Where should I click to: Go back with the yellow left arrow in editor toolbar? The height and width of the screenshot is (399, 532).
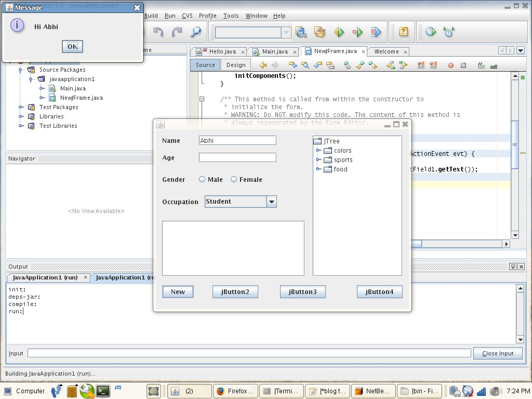click(x=262, y=65)
